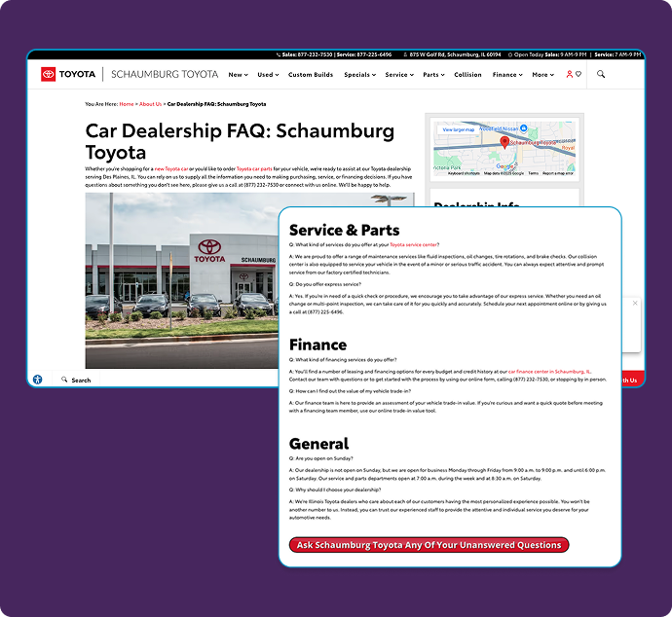Open the More menu
672x617 pixels.
(x=542, y=75)
